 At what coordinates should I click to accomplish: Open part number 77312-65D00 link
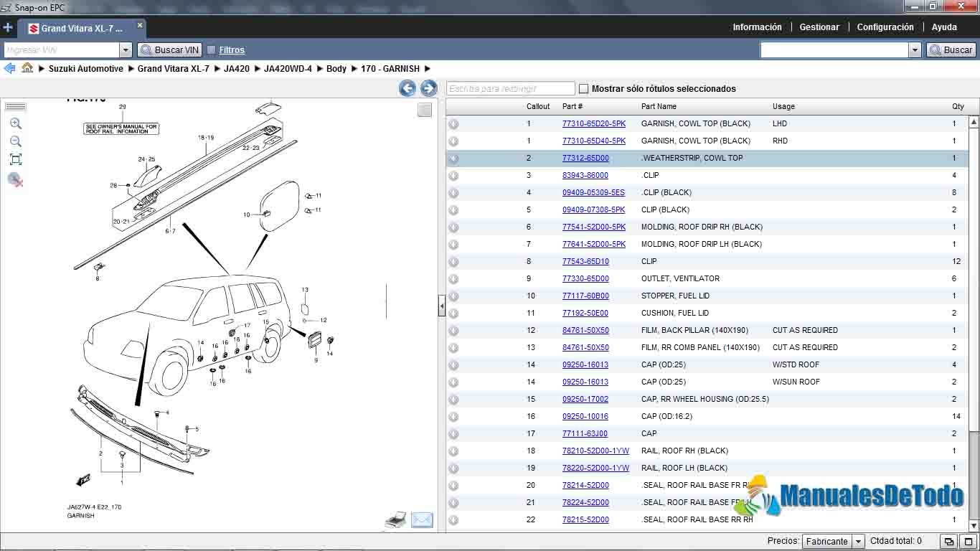585,158
